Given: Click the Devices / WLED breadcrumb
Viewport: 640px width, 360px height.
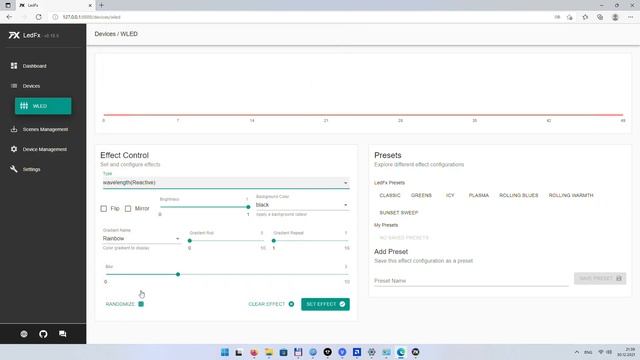Looking at the screenshot, I should click(116, 34).
